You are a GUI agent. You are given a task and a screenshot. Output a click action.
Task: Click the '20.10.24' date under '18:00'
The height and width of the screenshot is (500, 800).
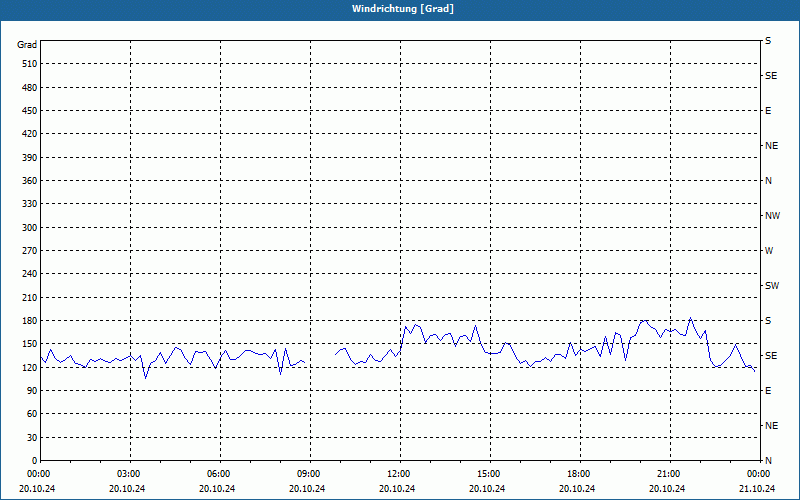click(577, 488)
